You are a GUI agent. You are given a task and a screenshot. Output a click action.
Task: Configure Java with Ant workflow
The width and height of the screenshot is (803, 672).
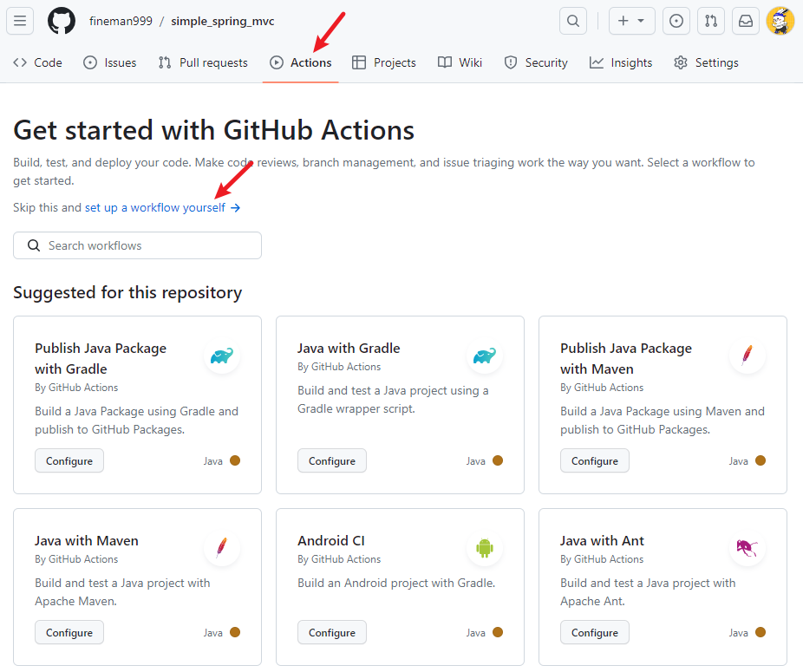[595, 632]
